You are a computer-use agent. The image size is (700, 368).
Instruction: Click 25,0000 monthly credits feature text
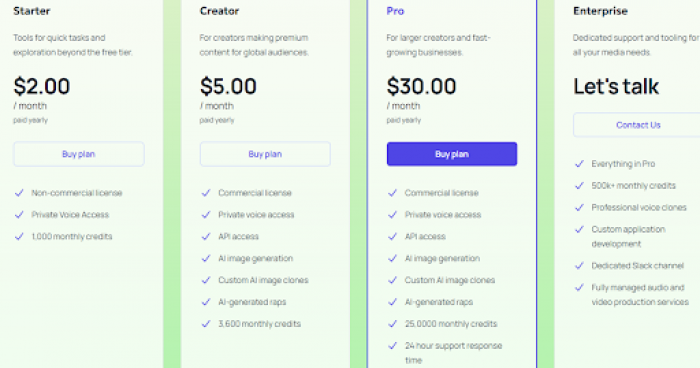[451, 324]
